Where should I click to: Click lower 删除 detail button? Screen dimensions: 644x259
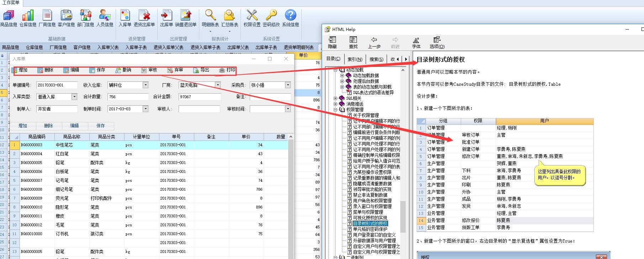point(49,126)
